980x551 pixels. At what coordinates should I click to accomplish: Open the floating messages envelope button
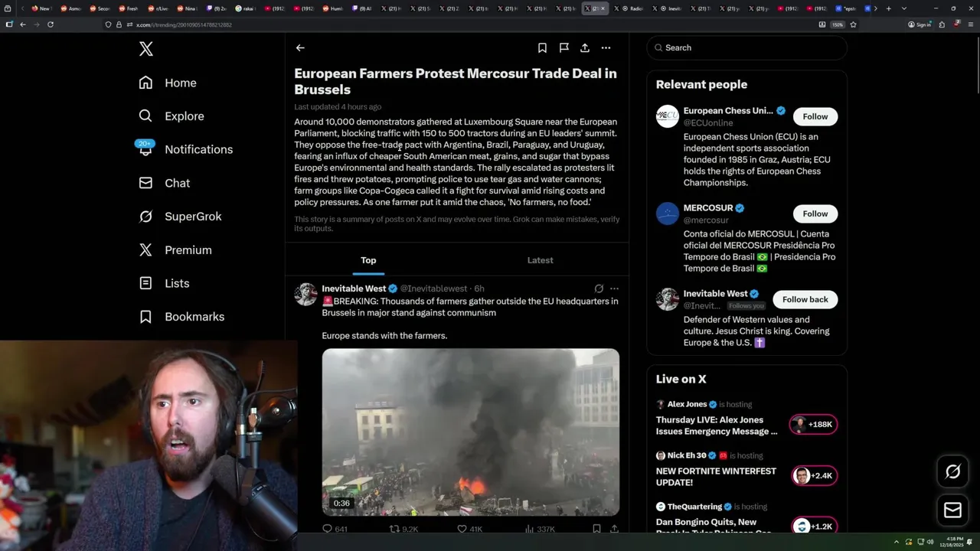952,510
